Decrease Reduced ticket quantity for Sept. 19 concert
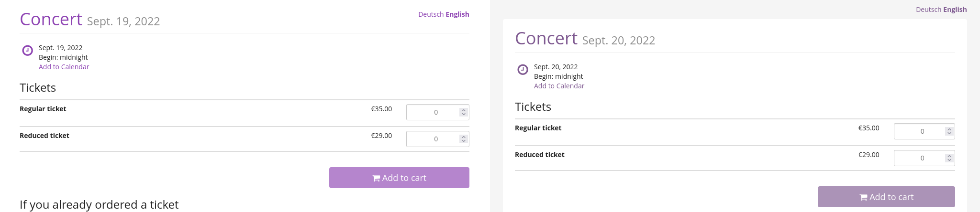Image resolution: width=980 pixels, height=212 pixels. (463, 141)
